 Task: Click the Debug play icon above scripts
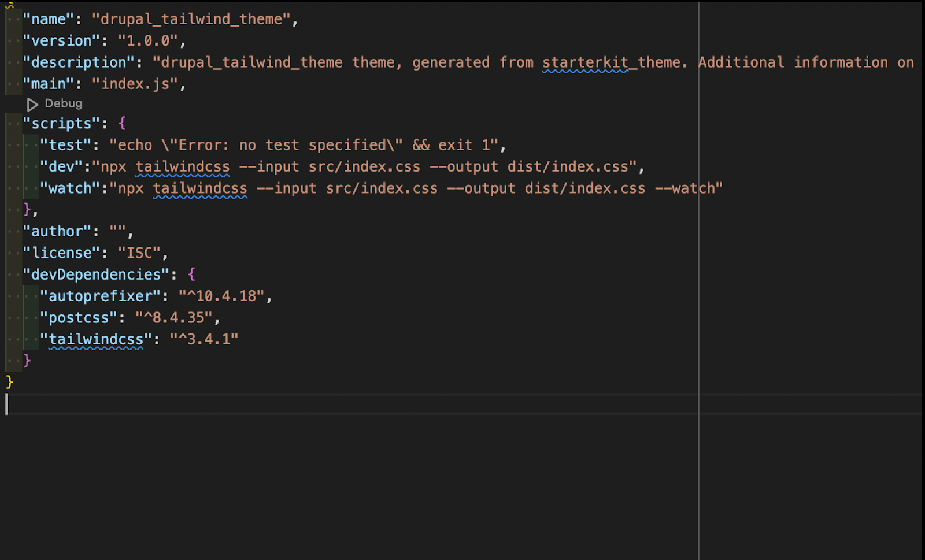[32, 104]
